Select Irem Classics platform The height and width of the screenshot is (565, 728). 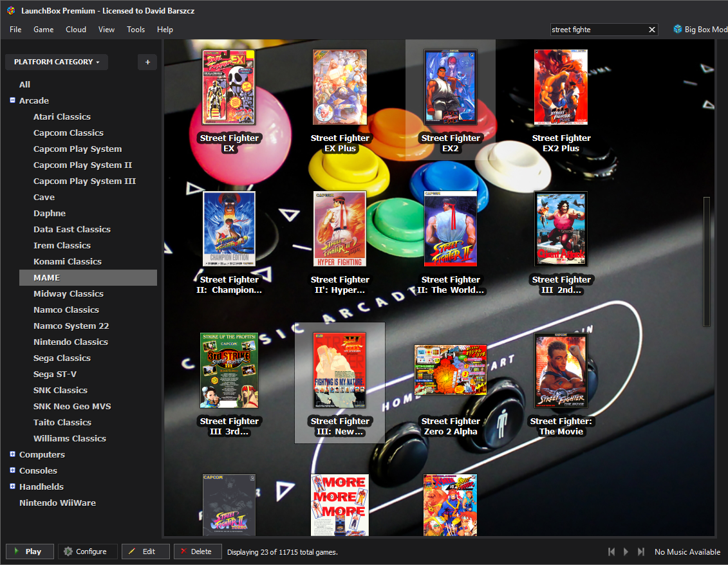point(62,245)
